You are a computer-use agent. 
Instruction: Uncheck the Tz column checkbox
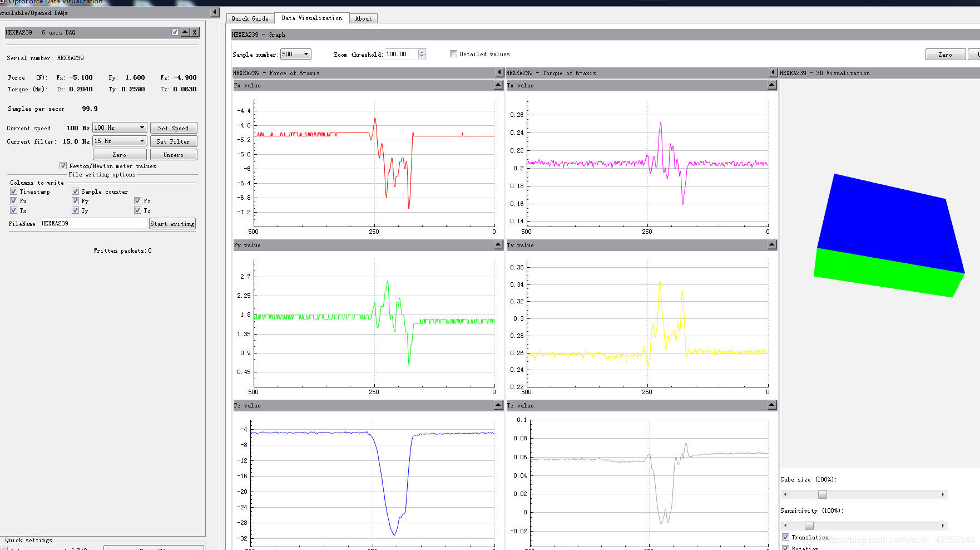point(138,210)
